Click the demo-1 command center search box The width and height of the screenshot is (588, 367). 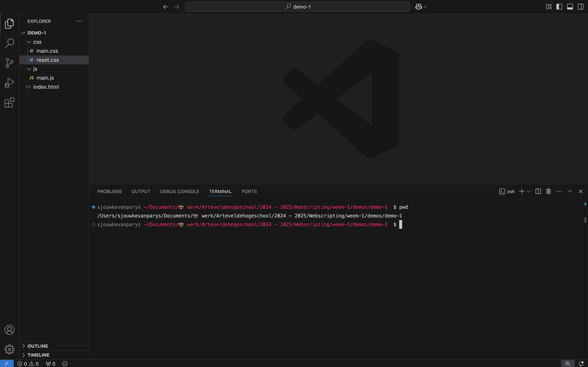(x=297, y=7)
